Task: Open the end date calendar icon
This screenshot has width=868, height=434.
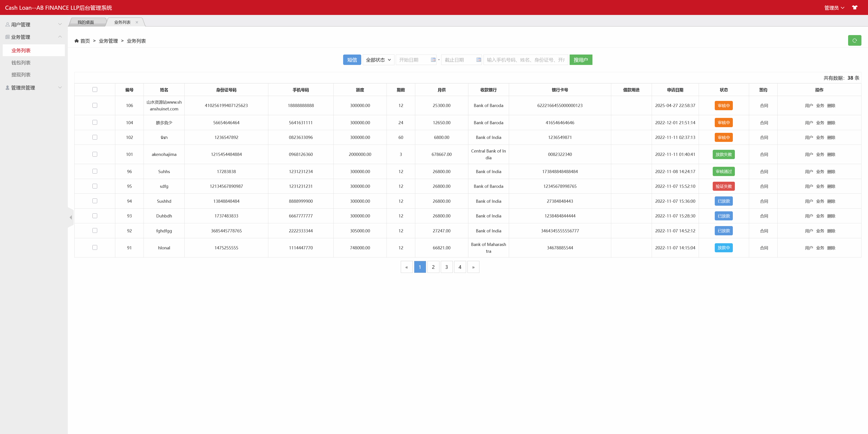Action: (x=479, y=60)
